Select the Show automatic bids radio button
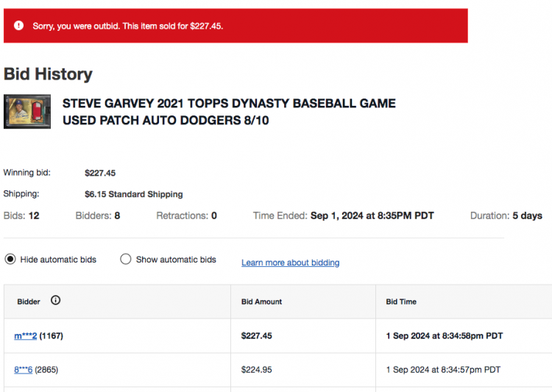This screenshot has width=552, height=392. click(x=125, y=260)
